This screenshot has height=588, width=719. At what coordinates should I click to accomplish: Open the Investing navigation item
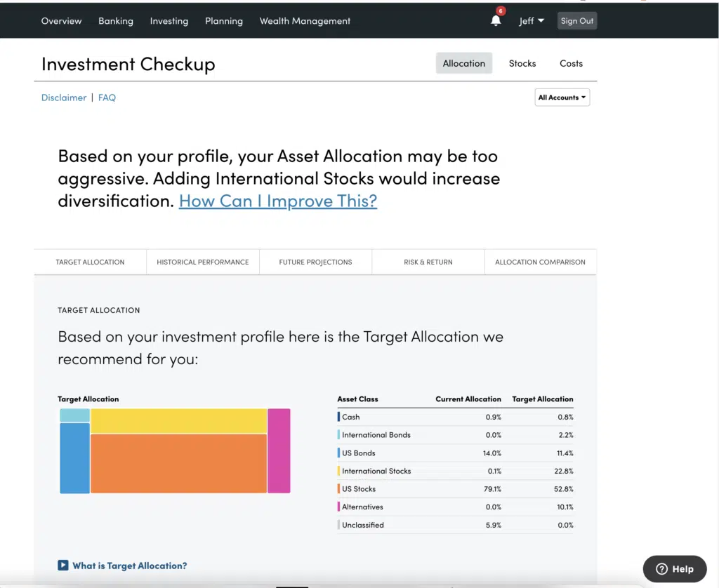pyautogui.click(x=169, y=21)
